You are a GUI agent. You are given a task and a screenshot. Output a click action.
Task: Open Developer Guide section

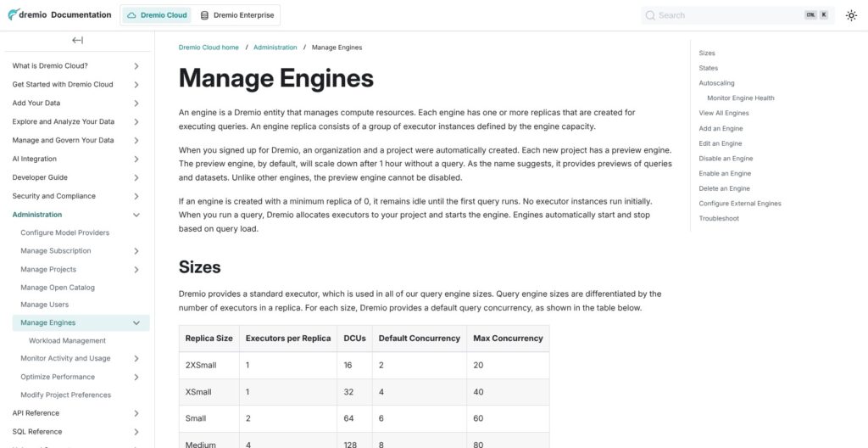click(x=40, y=177)
